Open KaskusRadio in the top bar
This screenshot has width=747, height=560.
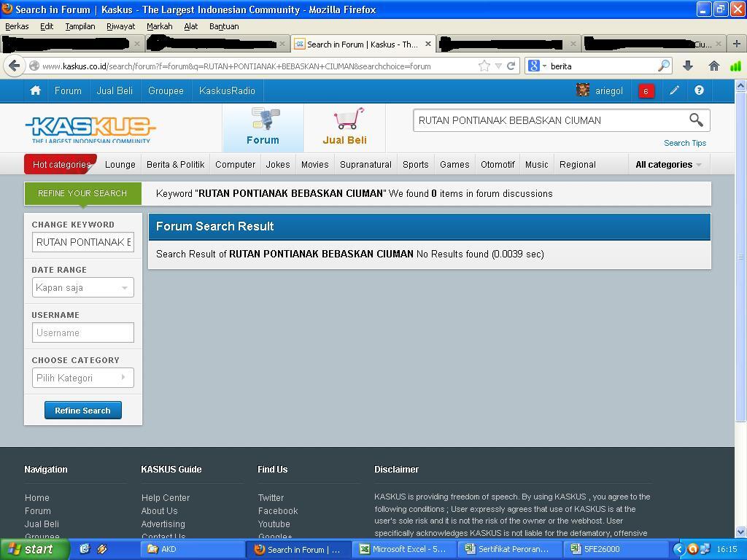[x=227, y=90]
